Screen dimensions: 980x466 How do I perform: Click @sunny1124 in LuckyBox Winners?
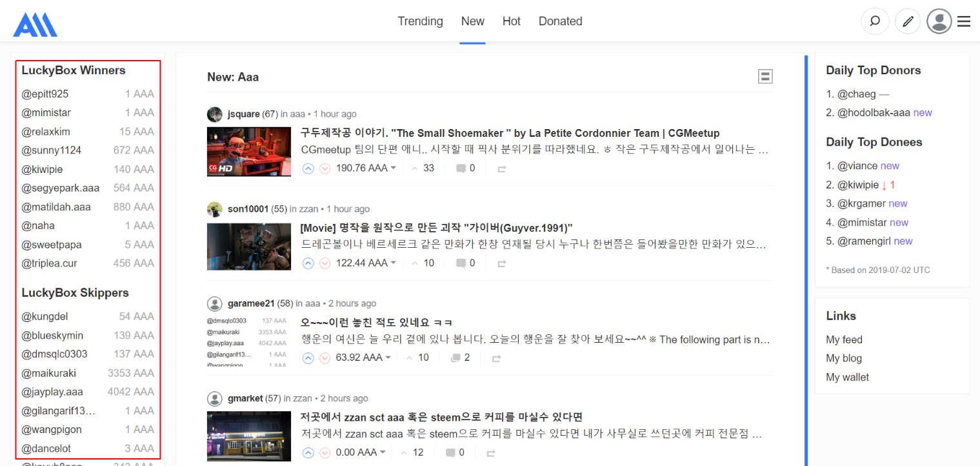pyautogui.click(x=52, y=150)
